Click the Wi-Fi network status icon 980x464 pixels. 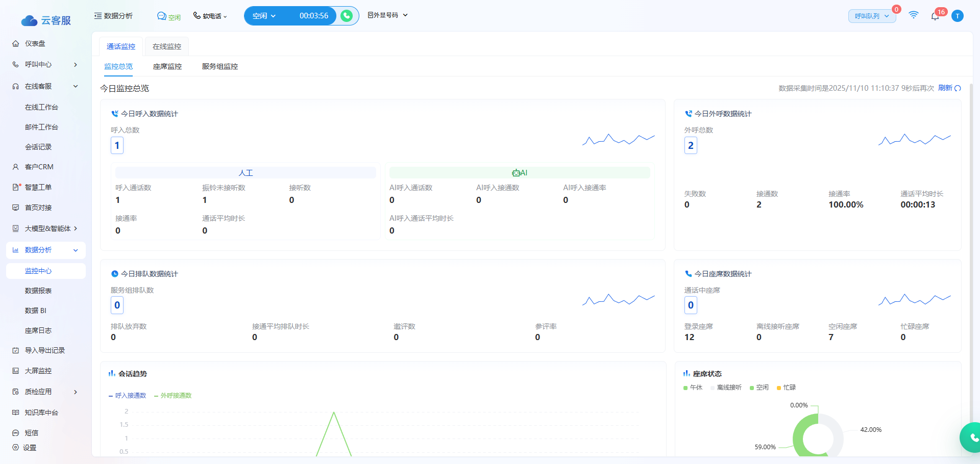pos(914,15)
